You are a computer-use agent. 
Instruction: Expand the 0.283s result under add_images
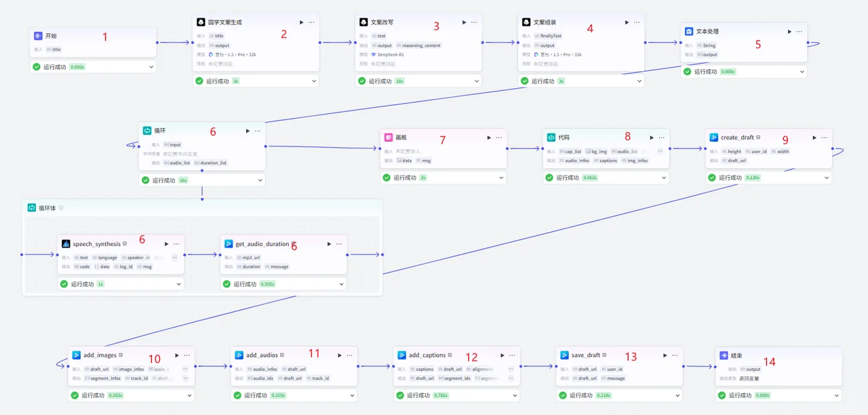point(189,395)
